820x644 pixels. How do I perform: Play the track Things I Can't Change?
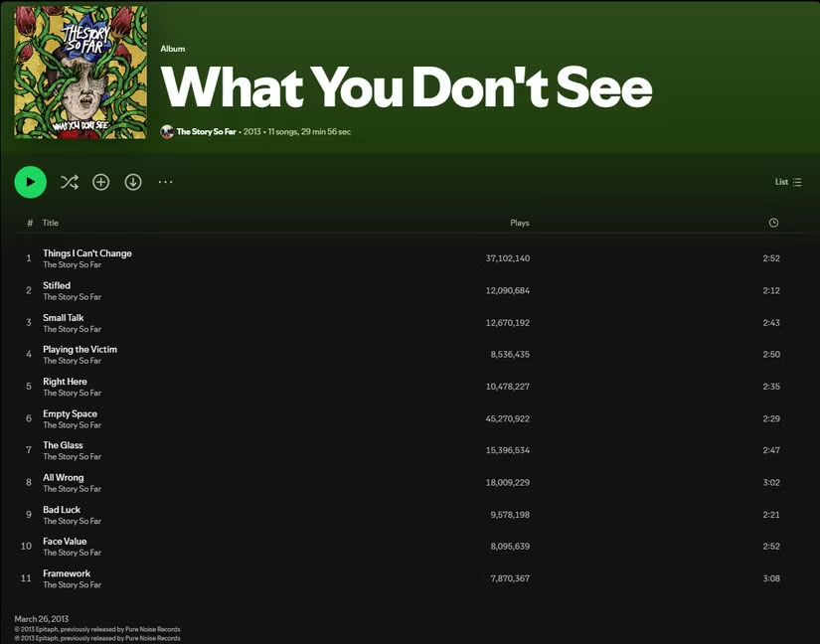(x=86, y=252)
